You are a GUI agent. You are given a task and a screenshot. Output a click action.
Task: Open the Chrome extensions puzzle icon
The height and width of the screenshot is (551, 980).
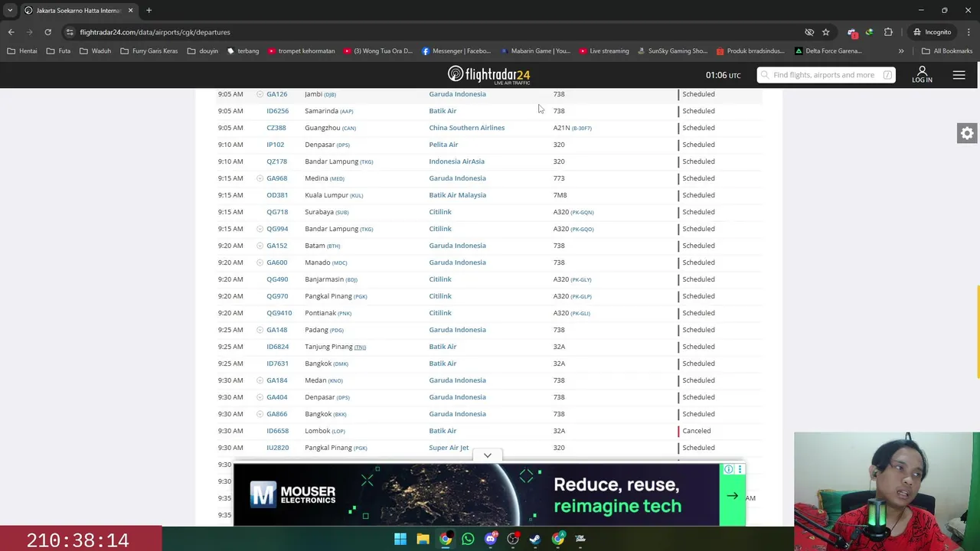tap(888, 32)
